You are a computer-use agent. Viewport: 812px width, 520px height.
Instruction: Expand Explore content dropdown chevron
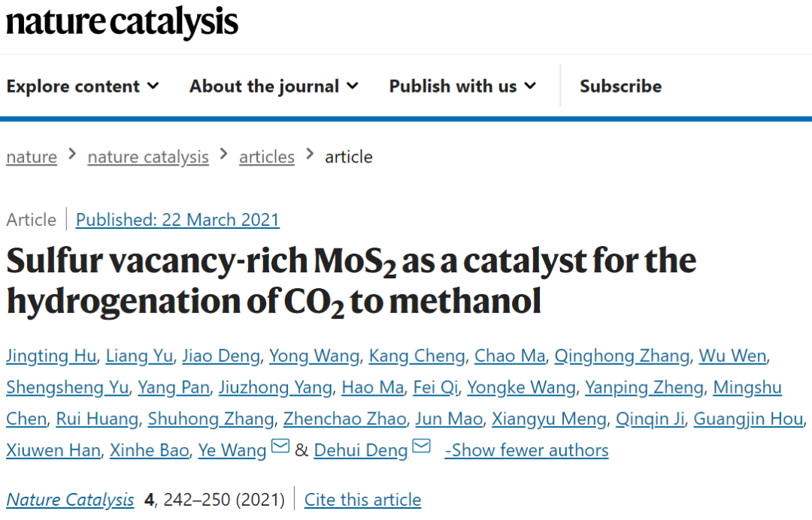click(153, 86)
